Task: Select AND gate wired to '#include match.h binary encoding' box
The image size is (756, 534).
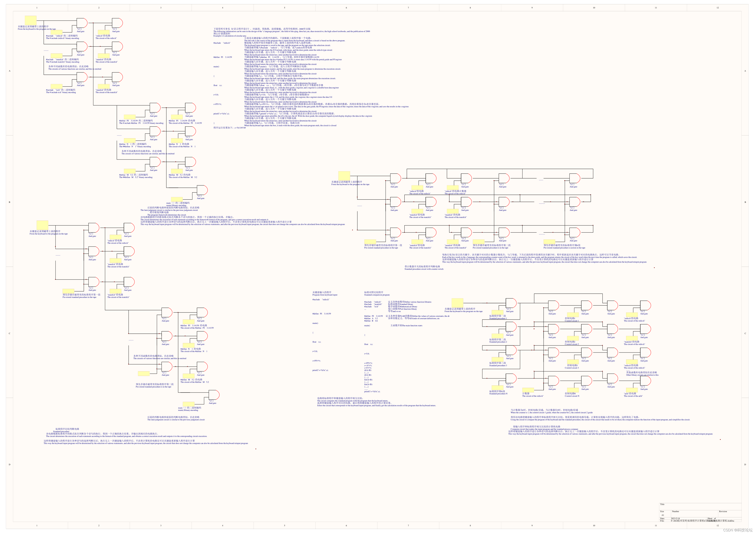Action: click(82, 46)
